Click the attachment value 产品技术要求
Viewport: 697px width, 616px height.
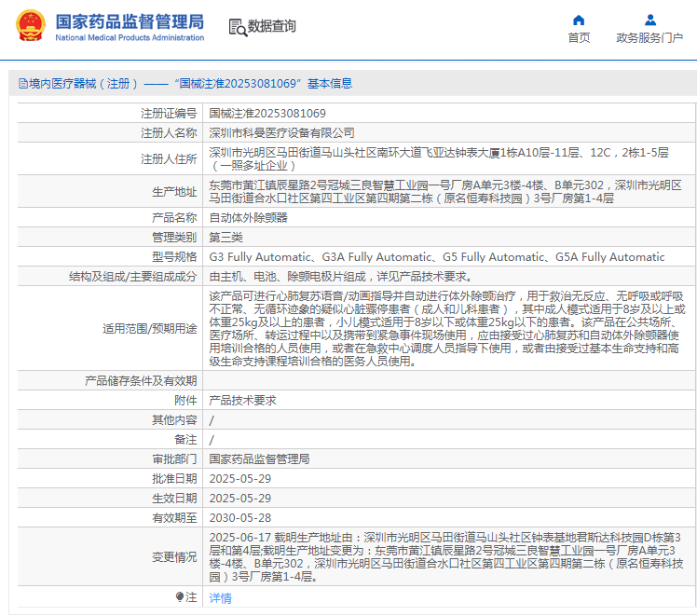pyautogui.click(x=242, y=400)
